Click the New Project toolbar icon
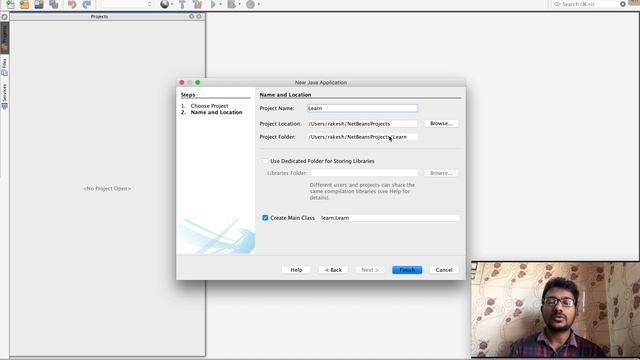This screenshot has height=360, width=640. [24, 4]
